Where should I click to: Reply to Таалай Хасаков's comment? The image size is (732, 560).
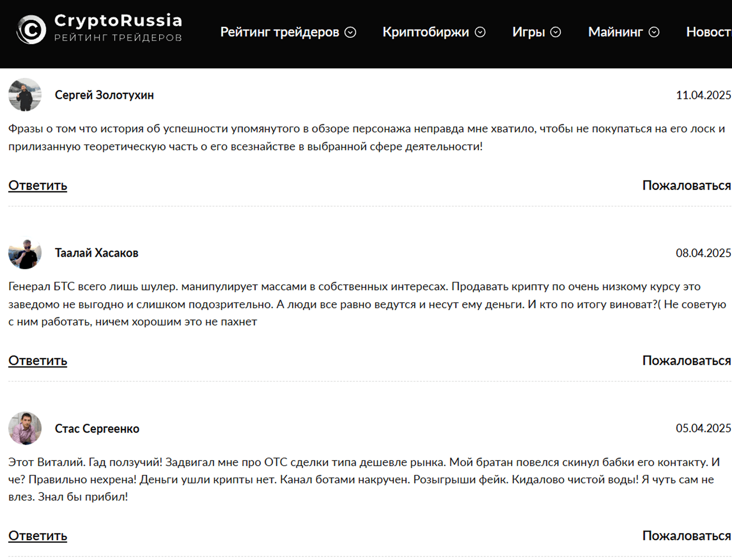coord(38,361)
